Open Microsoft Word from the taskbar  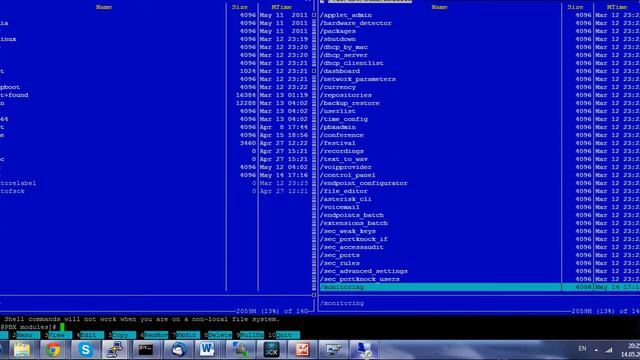(x=207, y=350)
